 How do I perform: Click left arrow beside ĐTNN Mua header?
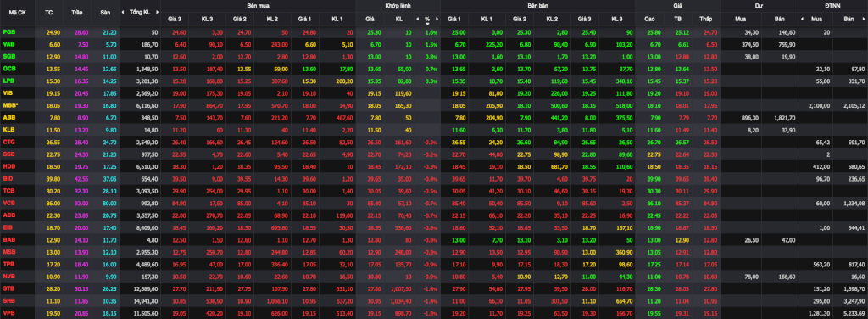click(802, 19)
